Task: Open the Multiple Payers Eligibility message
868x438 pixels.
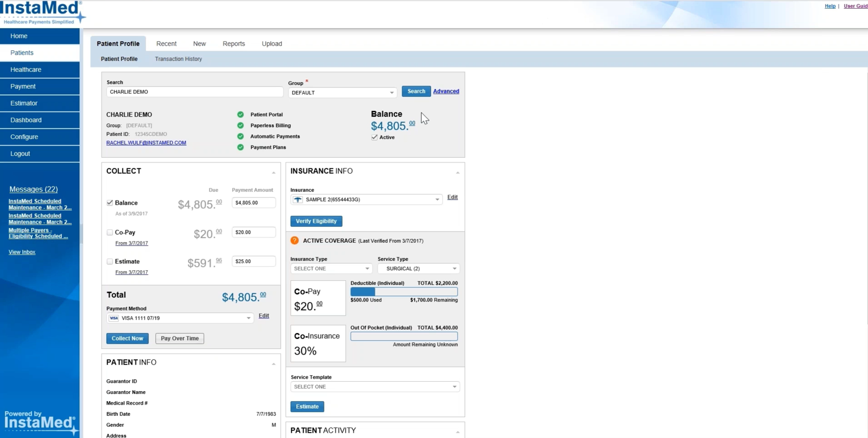Action: 38,233
